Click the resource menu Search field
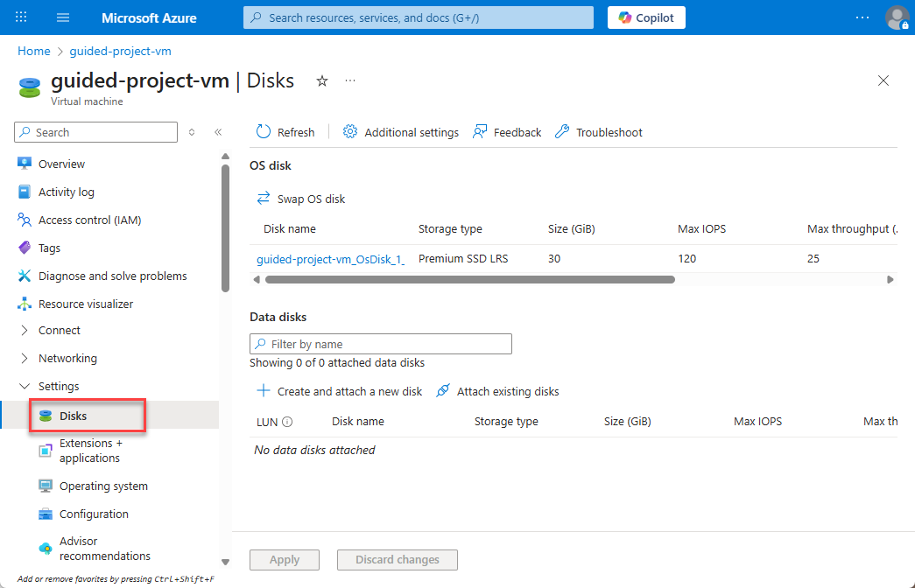 [95, 132]
